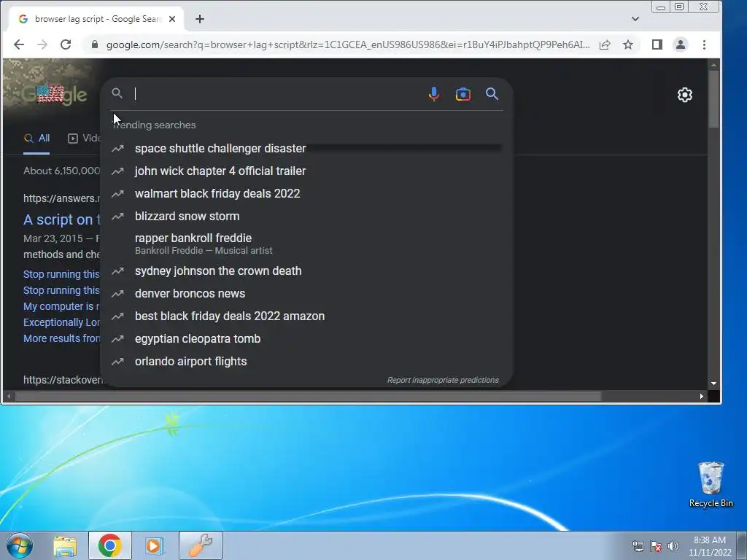Choose egyptian cleopatra tomb suggestion

point(306,339)
